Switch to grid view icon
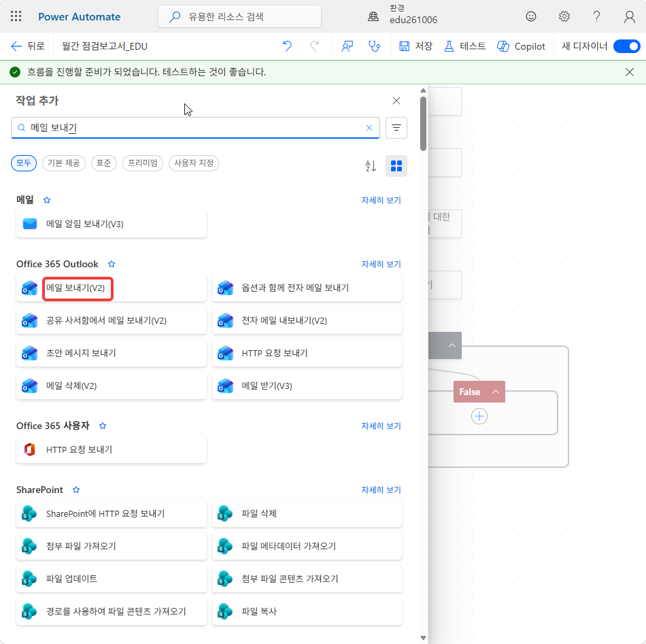 point(396,166)
